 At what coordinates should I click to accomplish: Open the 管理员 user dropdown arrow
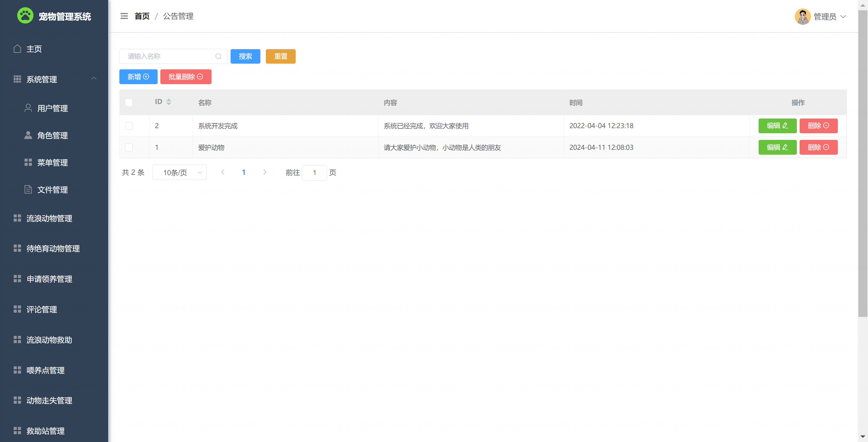[843, 17]
